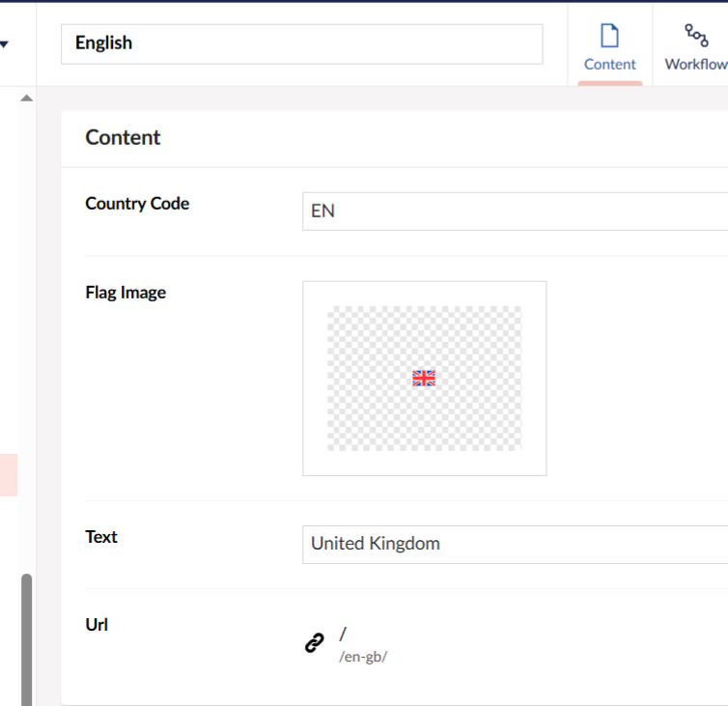Click the Text input containing United Kingdom

click(515, 545)
